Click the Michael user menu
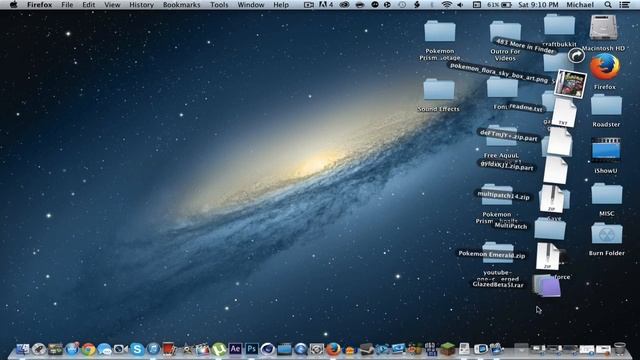Image resolution: width=640 pixels, height=360 pixels. pos(580,5)
